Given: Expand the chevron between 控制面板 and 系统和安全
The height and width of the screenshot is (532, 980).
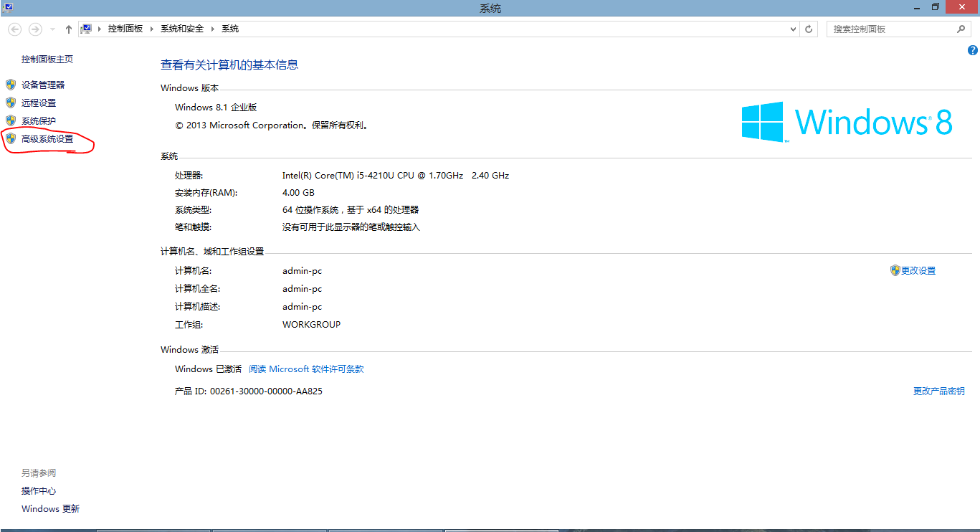Looking at the screenshot, I should [151, 29].
